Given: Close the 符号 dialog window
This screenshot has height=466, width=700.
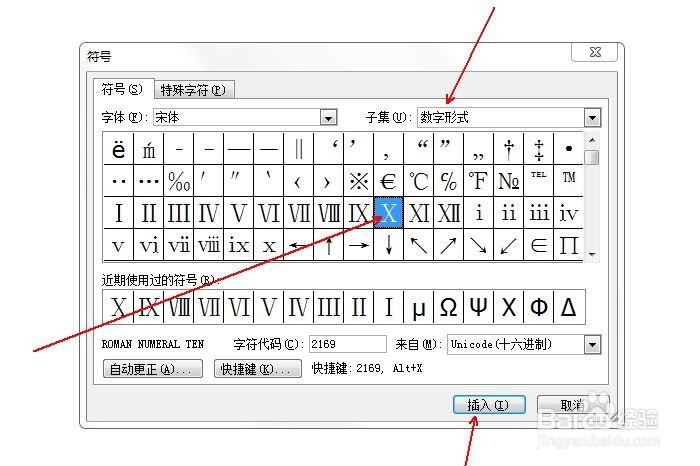Looking at the screenshot, I should [x=595, y=52].
